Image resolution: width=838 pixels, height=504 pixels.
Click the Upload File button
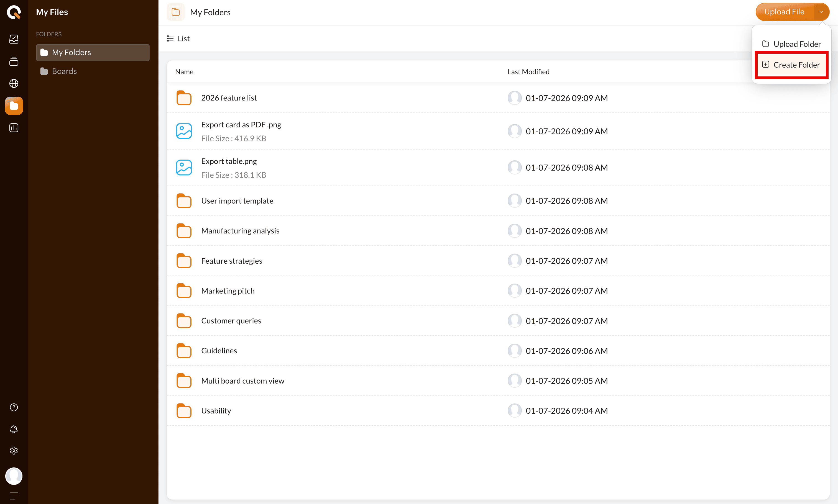pyautogui.click(x=784, y=12)
